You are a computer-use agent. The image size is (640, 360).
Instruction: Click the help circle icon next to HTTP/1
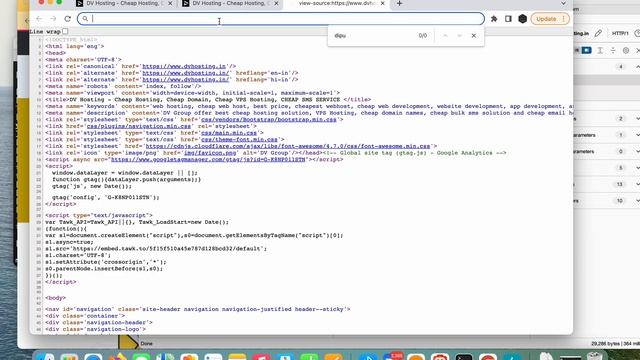(x=637, y=33)
